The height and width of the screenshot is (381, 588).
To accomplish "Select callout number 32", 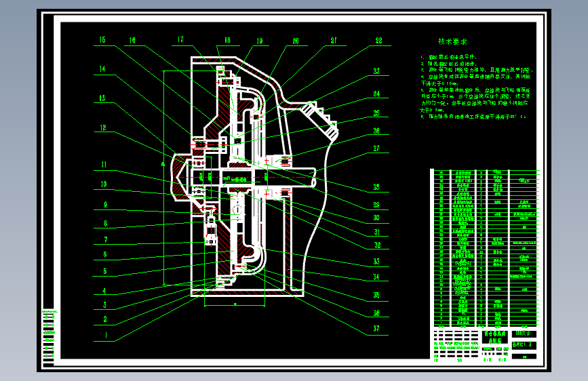I will click(377, 245).
